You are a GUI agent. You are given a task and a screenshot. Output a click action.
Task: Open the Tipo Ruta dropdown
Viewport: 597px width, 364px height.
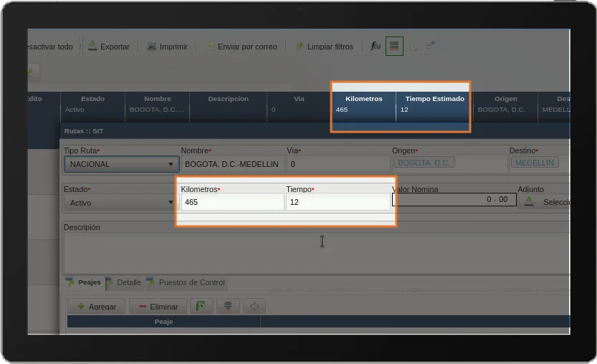[x=120, y=164]
